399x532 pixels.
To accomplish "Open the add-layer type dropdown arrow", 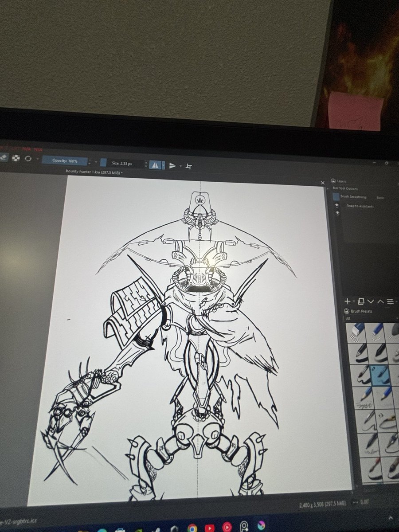I will click(354, 302).
